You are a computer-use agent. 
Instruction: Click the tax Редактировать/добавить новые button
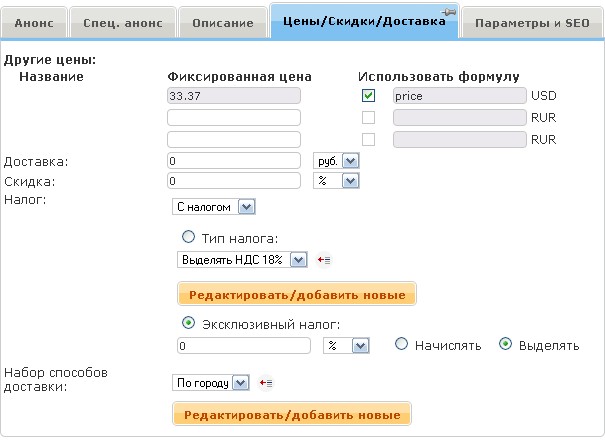(x=297, y=294)
